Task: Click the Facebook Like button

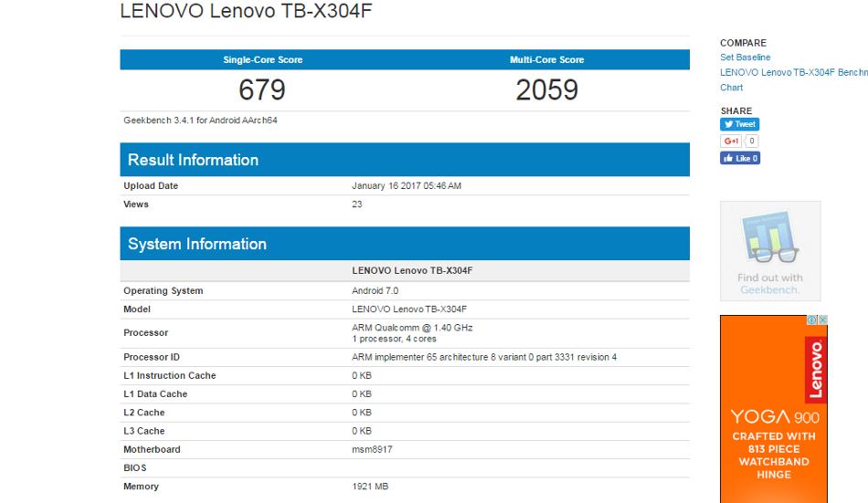Action: [x=739, y=158]
